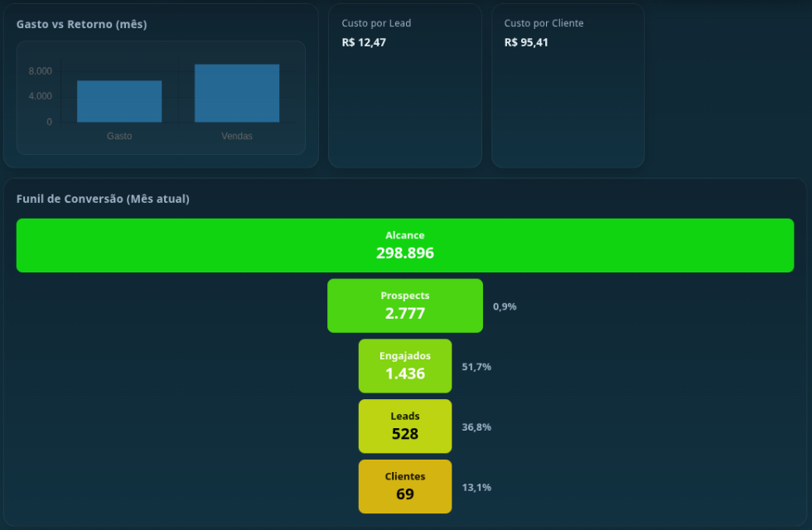Click the Custo por Lead card title
The height and width of the screenshot is (530, 812).
(376, 23)
